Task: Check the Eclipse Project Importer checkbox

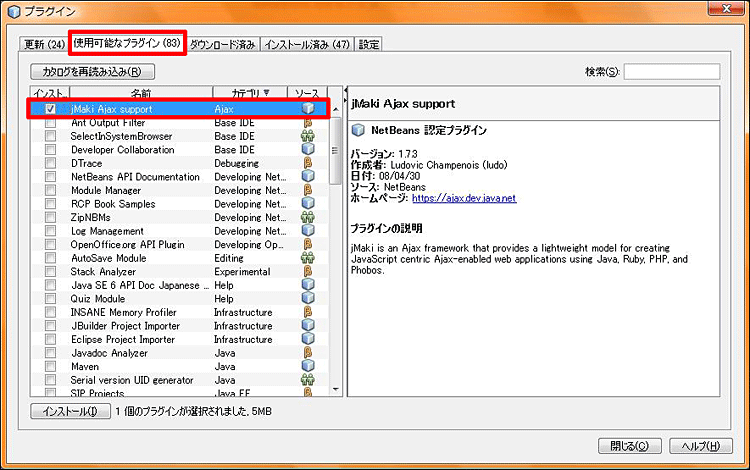Action: [50, 339]
